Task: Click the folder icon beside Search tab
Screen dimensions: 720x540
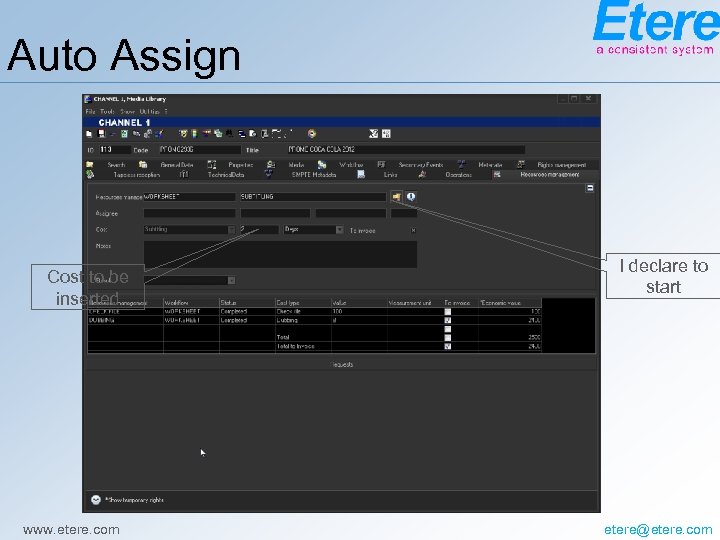Action: (x=90, y=164)
